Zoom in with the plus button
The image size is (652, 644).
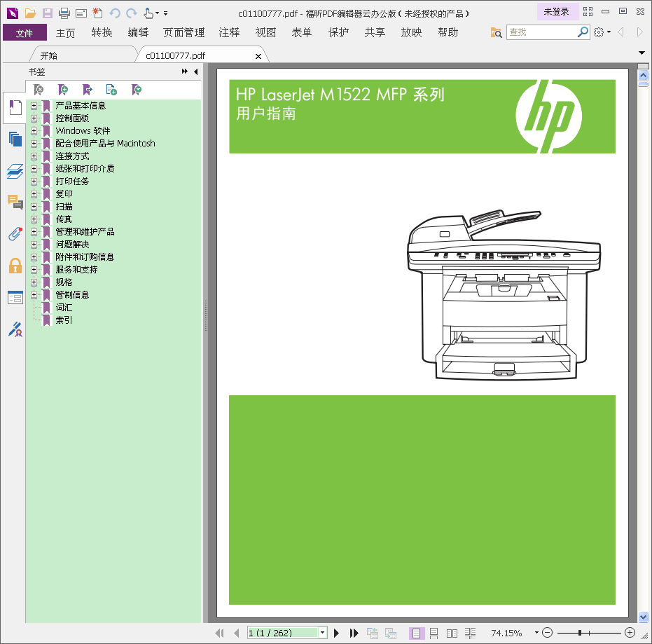tap(630, 633)
